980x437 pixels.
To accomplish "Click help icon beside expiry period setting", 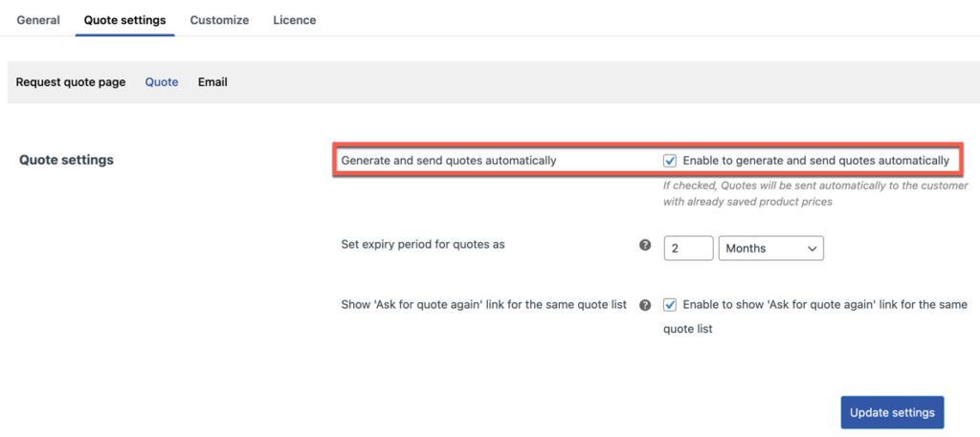I will [646, 246].
